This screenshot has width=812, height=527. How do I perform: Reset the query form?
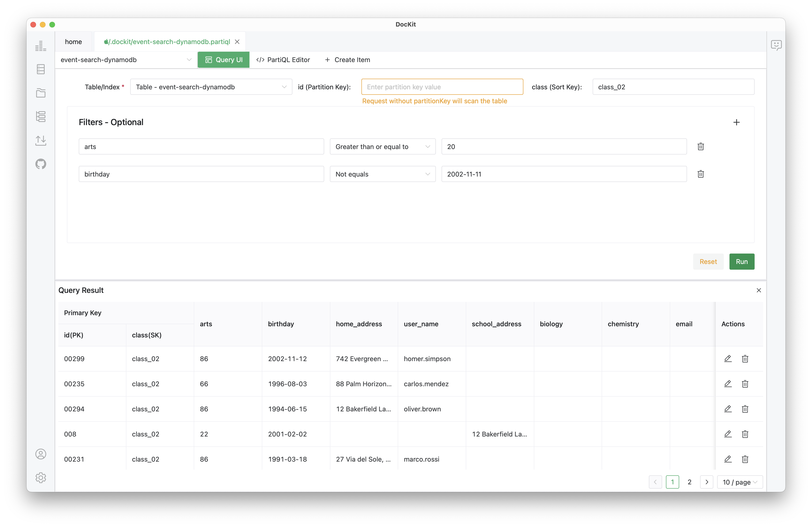[708, 261]
